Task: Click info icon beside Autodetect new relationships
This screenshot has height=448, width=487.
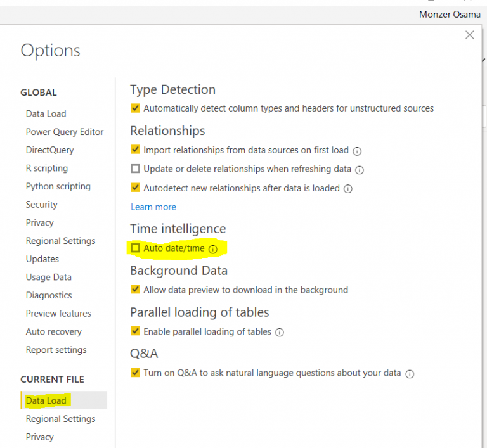Action: coord(348,189)
